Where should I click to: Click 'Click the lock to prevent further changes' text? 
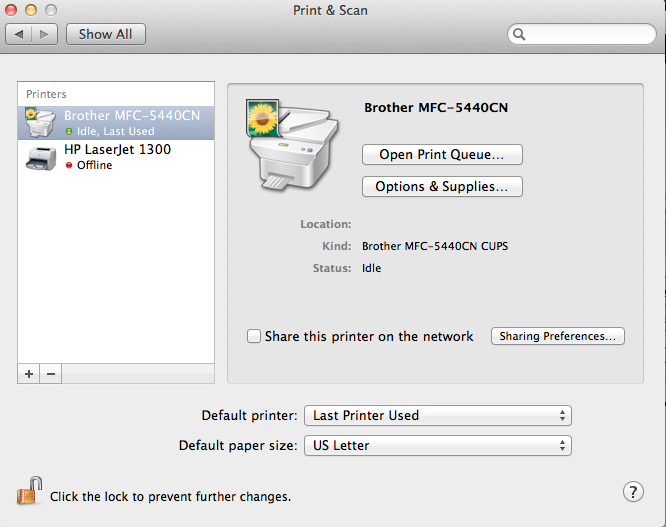170,496
